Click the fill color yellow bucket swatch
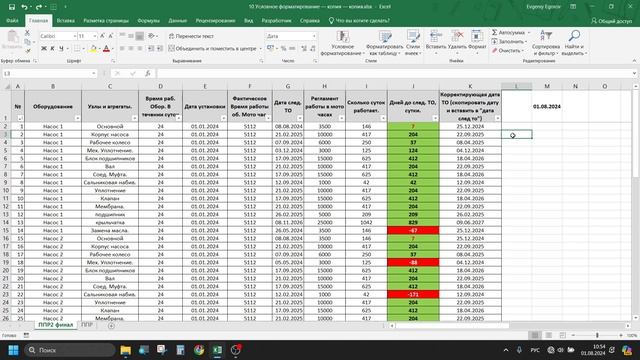 [x=93, y=49]
